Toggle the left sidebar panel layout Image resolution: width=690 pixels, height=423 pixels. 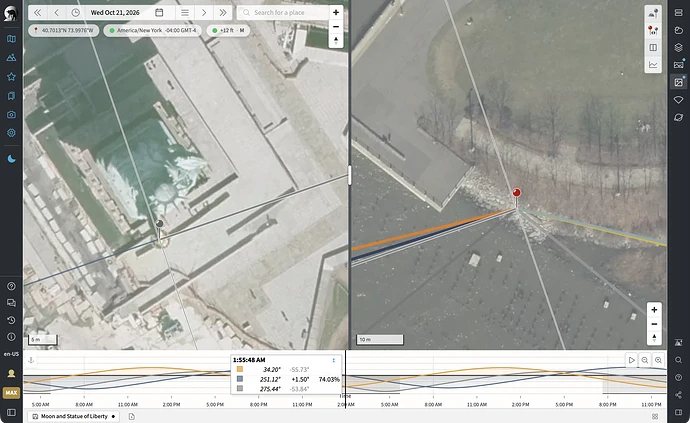(11, 412)
